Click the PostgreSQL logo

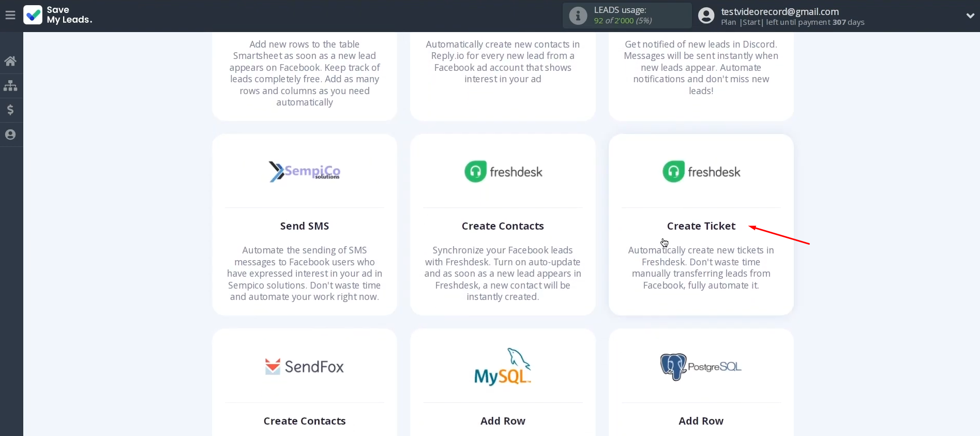click(701, 367)
